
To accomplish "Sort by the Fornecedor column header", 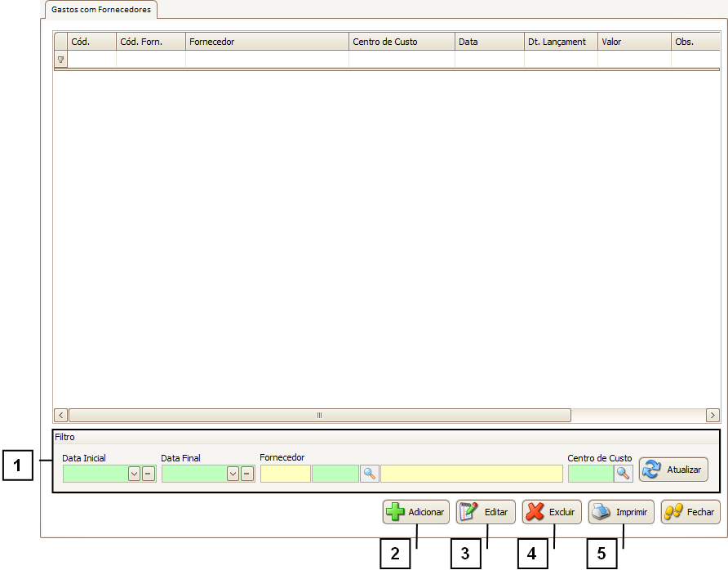I will click(x=267, y=41).
